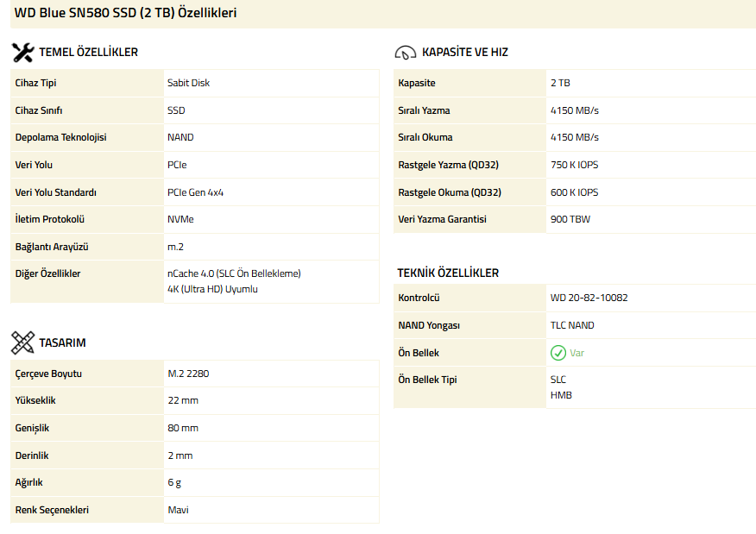This screenshot has height=534, width=756.
Task: Click the Genişlik label
Action: tap(32, 428)
